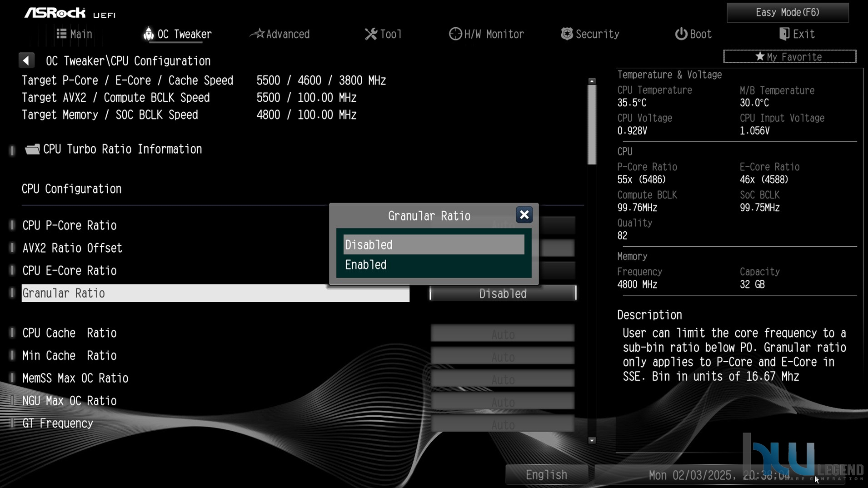Select the OC Tweaker tab
868x488 pixels.
point(178,34)
